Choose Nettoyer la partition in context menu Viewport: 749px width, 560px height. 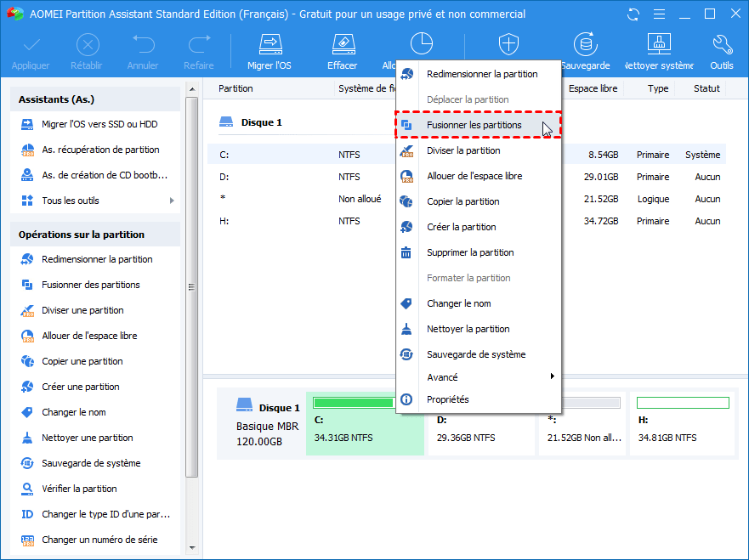pyautogui.click(x=478, y=329)
